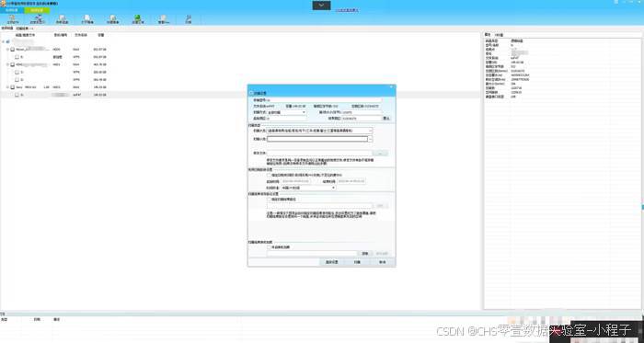Image resolution: width=644 pixels, height=343 pixels.
Task: Tick the checkbox of the Sony HDD2 disk
Action: tap(12, 87)
